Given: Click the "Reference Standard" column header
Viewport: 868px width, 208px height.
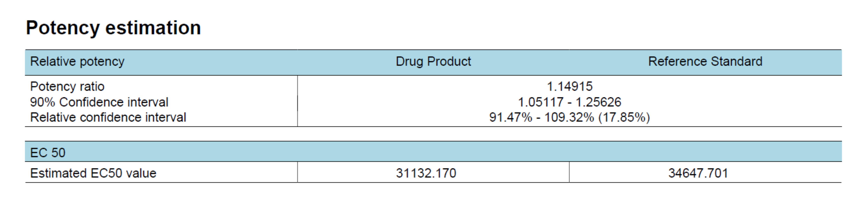Looking at the screenshot, I should (705, 61).
